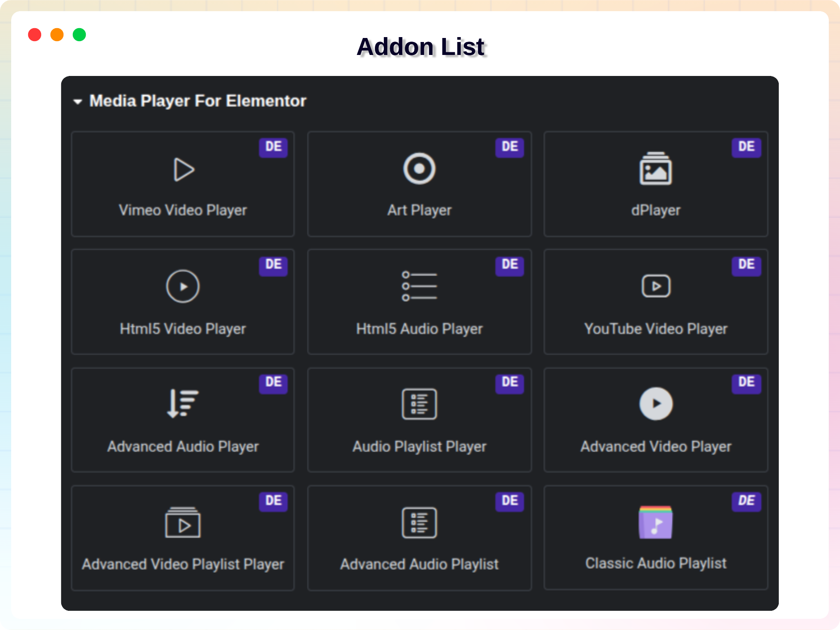The image size is (840, 630).
Task: Click the YouTube Video Player label
Action: (655, 329)
